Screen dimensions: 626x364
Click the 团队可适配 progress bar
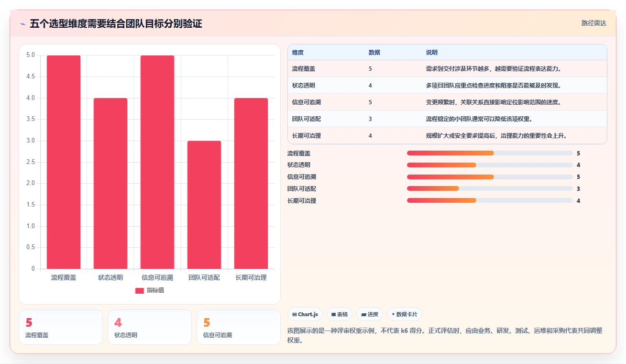[x=490, y=189]
